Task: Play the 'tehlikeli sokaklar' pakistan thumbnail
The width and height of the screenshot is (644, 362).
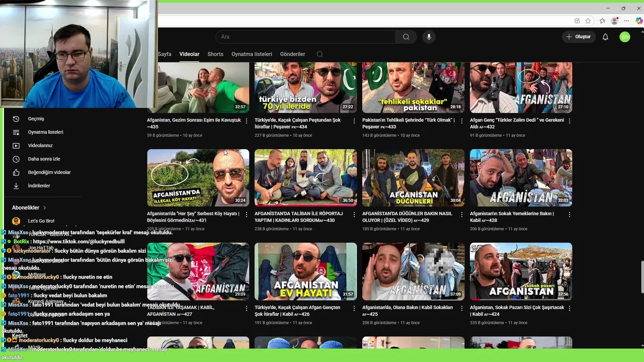Action: pos(414,87)
